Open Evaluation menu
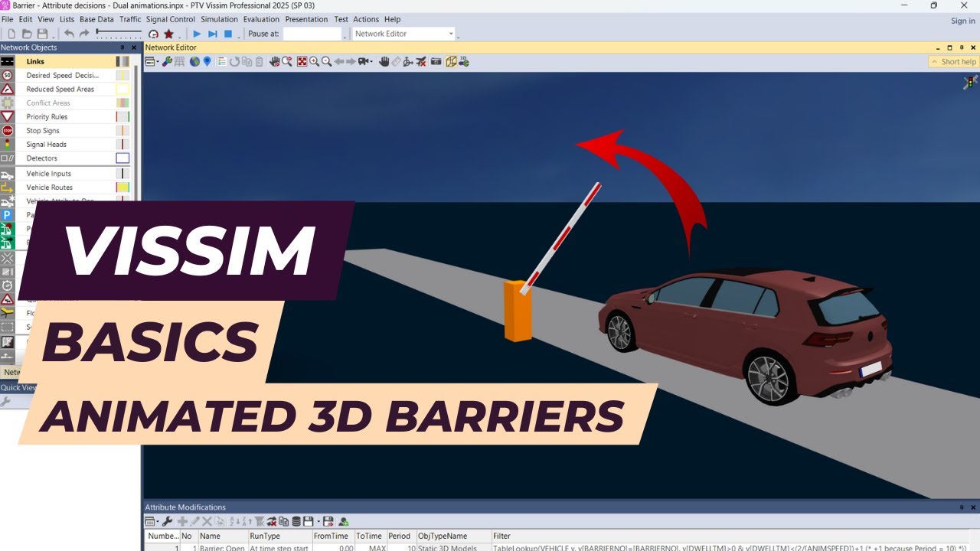Screen dimensions: 980x551 [x=261, y=19]
